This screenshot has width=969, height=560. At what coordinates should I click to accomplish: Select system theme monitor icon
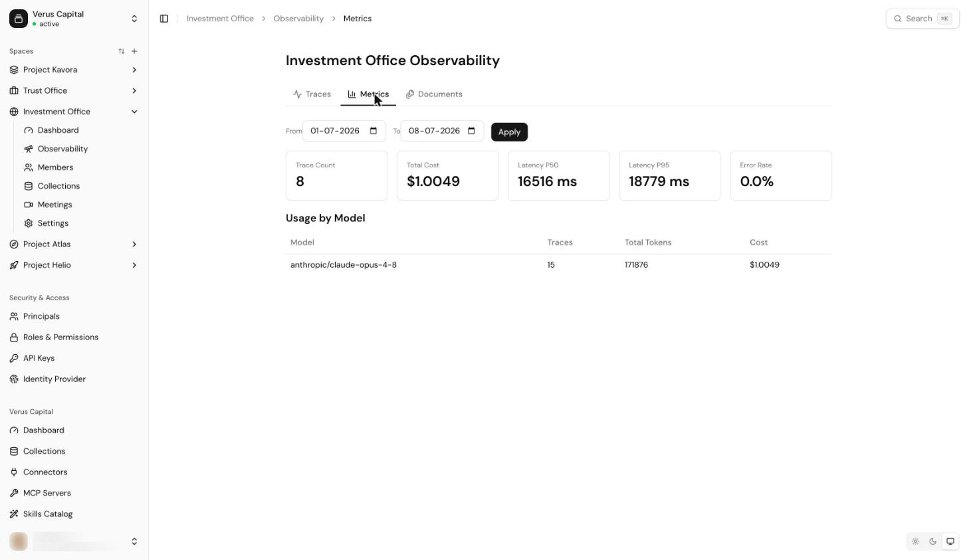950,541
